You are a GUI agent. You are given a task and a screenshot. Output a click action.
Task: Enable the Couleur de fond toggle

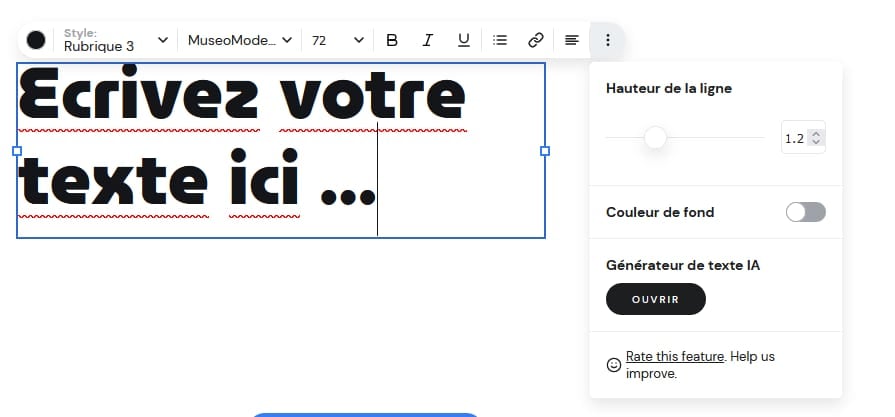point(806,212)
